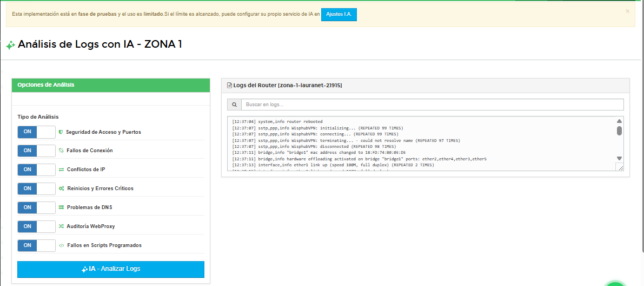644x286 pixels.
Task: Click the magnifier icon in log search
Action: pos(234,105)
